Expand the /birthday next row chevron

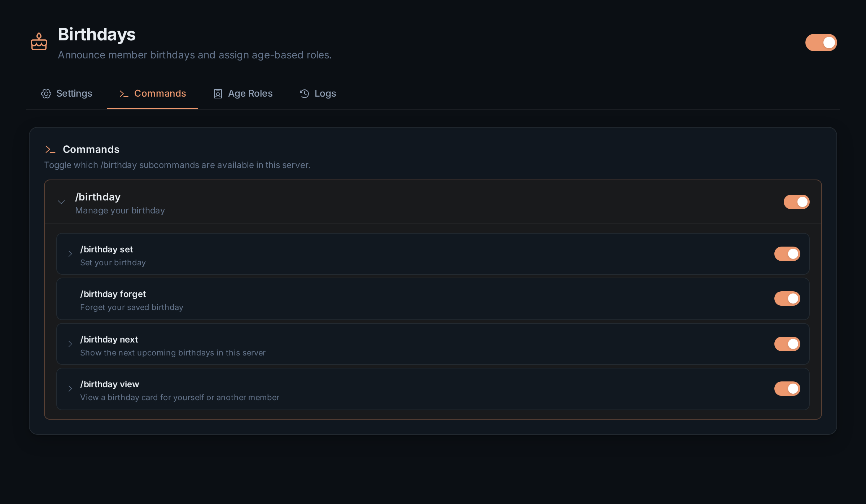70,344
